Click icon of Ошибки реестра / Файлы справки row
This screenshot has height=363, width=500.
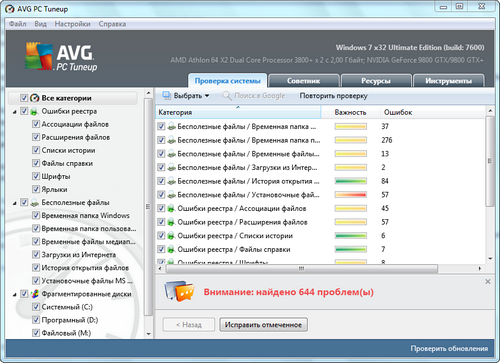171,249
